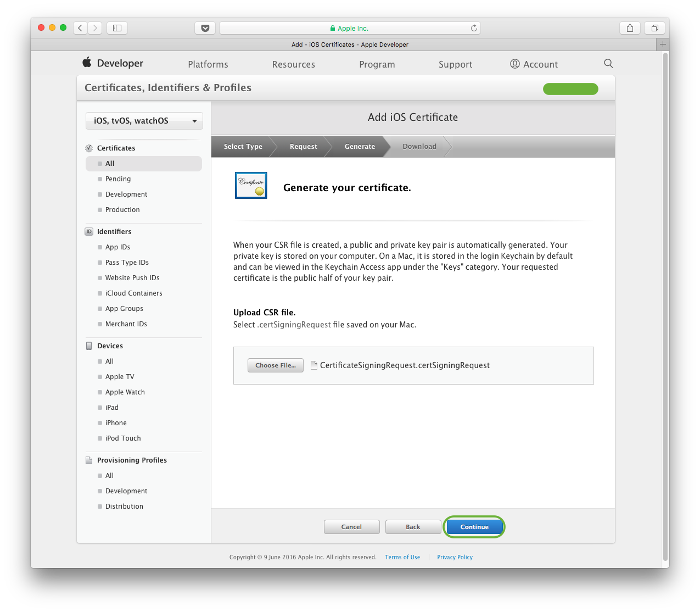The width and height of the screenshot is (700, 612).
Task: Select Development under Provisioning Profiles
Action: click(x=126, y=491)
